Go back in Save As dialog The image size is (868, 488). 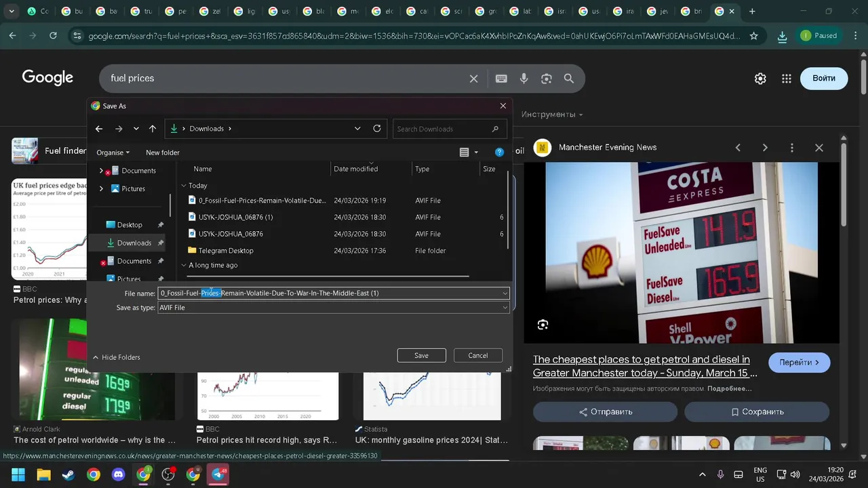pyautogui.click(x=99, y=129)
